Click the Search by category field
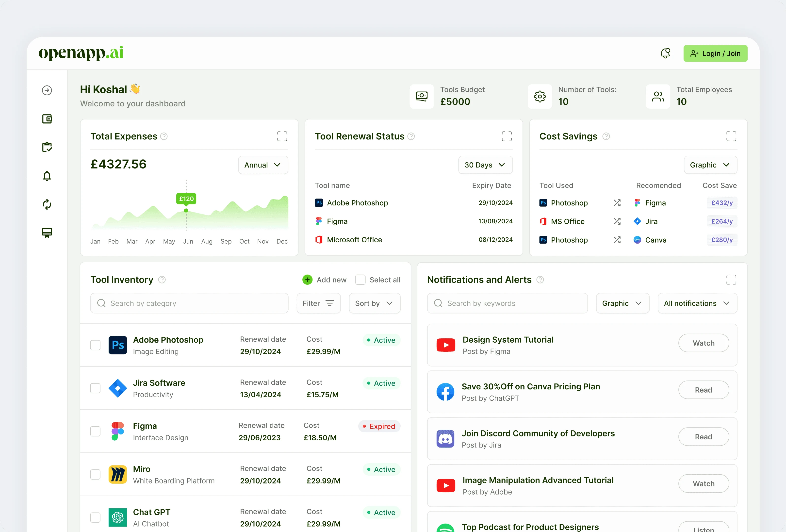The width and height of the screenshot is (786, 532). tap(189, 303)
